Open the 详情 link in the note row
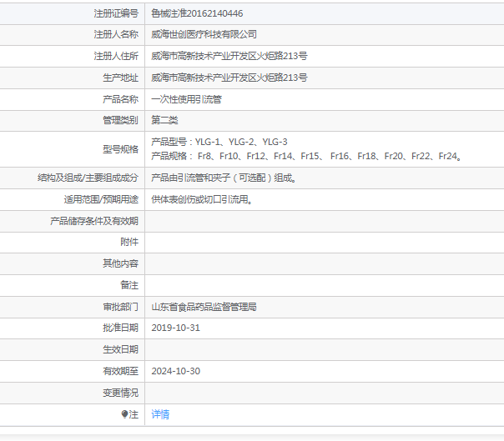Screen dimensions: 504x441 [x=160, y=414]
